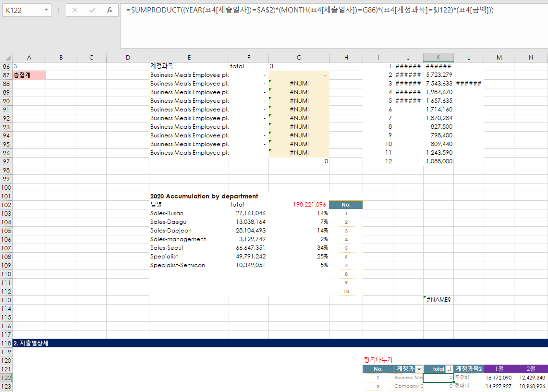548x392 pixels.
Task: Select row 122 header
Action: click(x=6, y=378)
